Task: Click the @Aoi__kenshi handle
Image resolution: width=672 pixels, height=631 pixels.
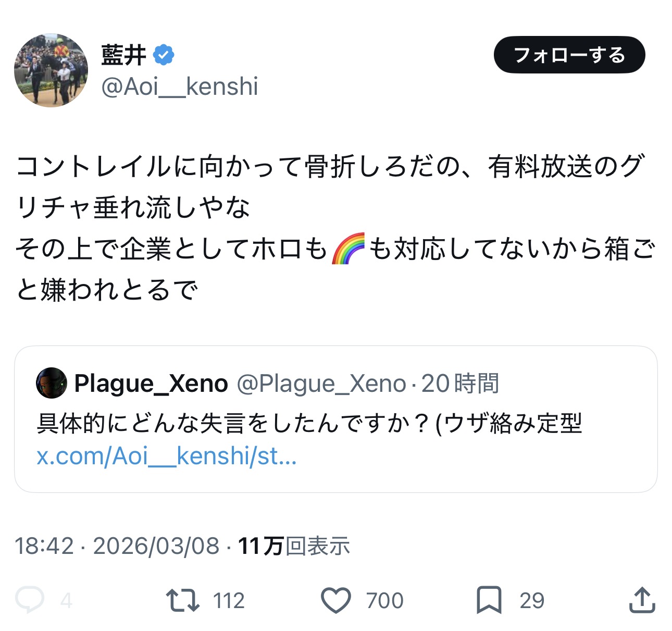Action: tap(180, 86)
